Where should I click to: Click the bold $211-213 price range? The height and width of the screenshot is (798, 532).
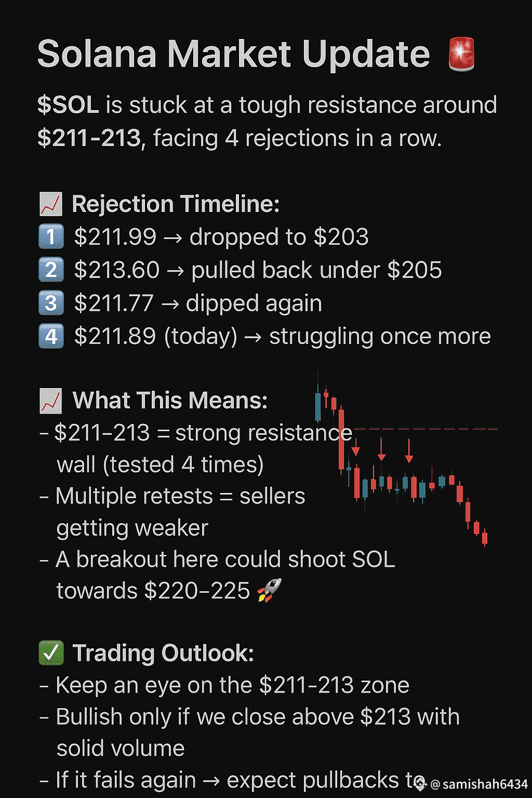pyautogui.click(x=89, y=138)
